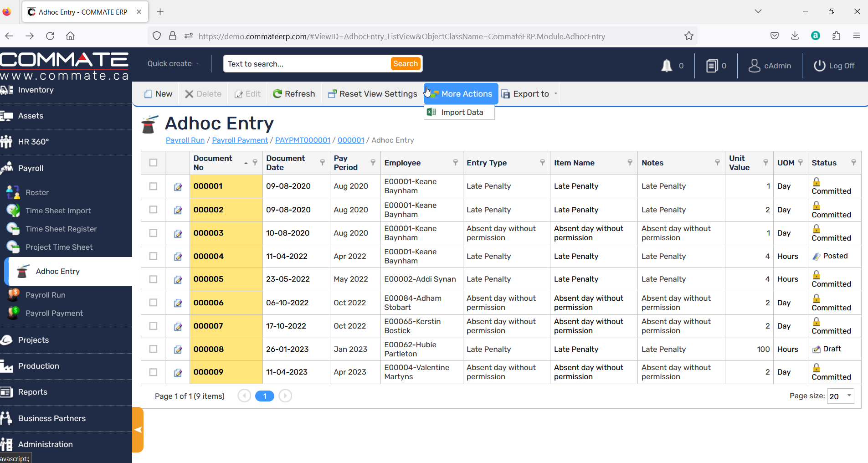Click filter icon on Document No column

click(x=255, y=162)
